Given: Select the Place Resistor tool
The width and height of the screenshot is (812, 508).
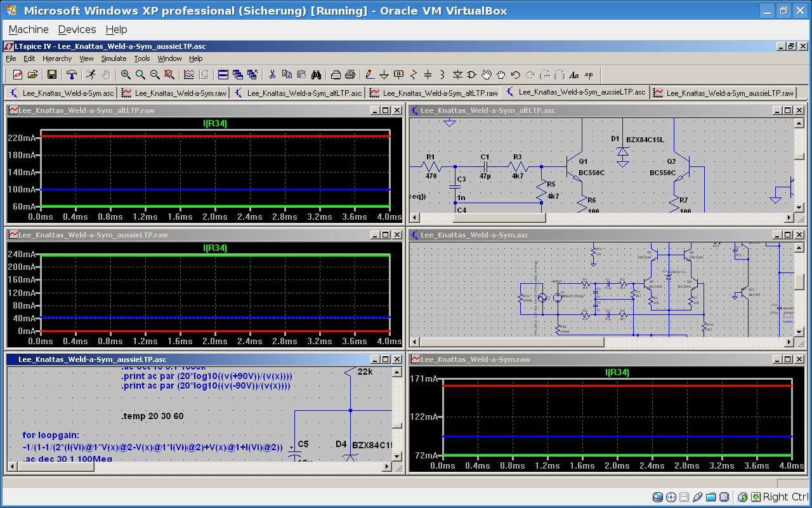Looking at the screenshot, I should pyautogui.click(x=414, y=74).
